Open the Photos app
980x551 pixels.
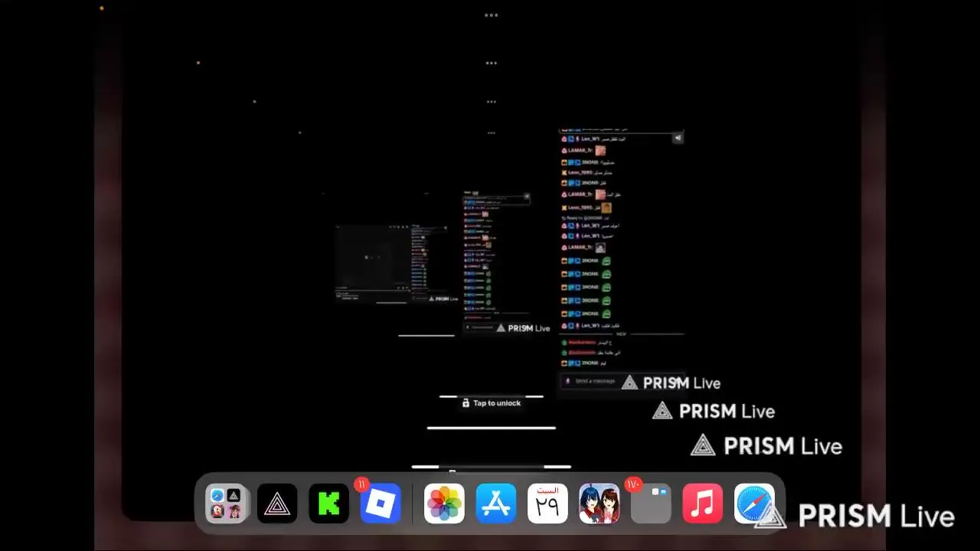(x=444, y=504)
